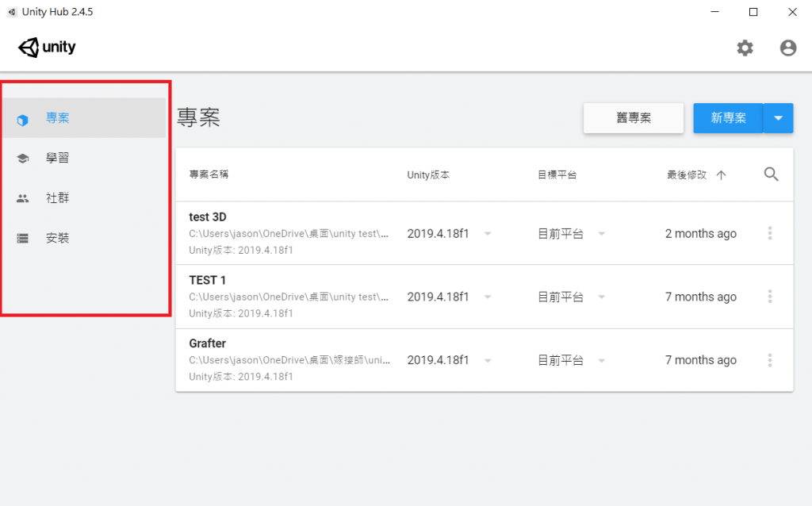Open target platform dropdown for Grafter

601,361
